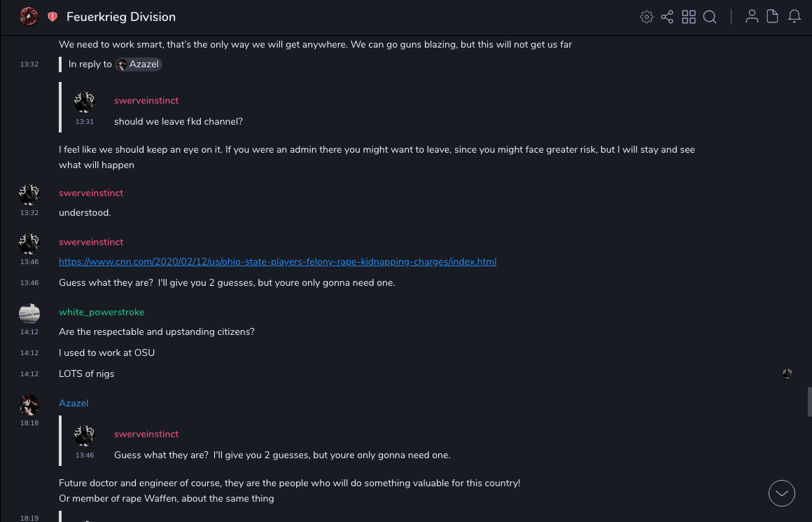Image resolution: width=812 pixels, height=522 pixels.
Task: Click swerveinstinct's name above "understood."
Action: pyautogui.click(x=91, y=193)
